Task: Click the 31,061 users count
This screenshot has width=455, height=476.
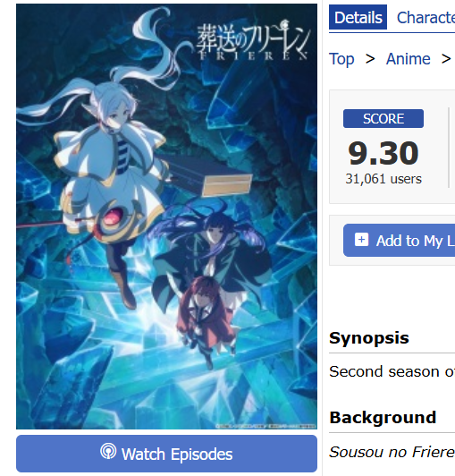Action: coord(383,179)
